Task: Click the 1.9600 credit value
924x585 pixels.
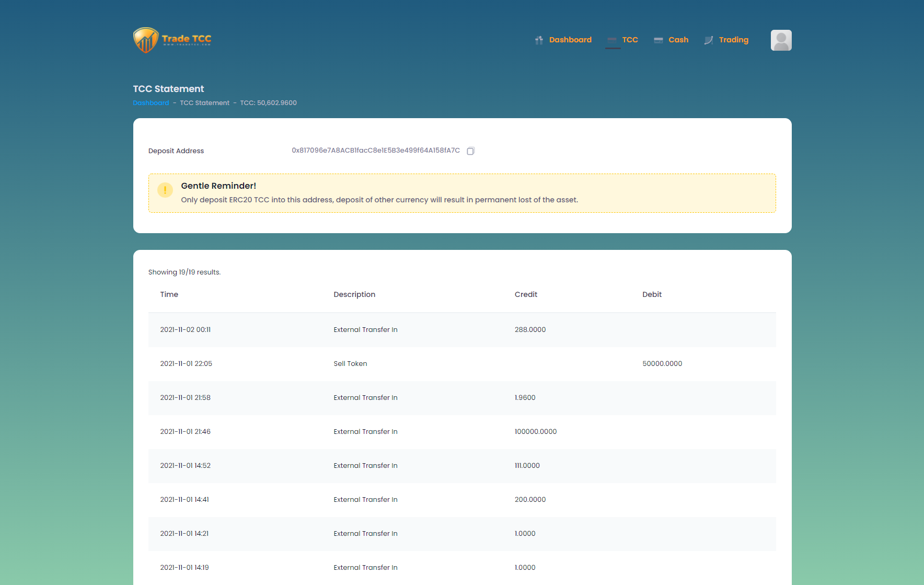Action: coord(525,398)
